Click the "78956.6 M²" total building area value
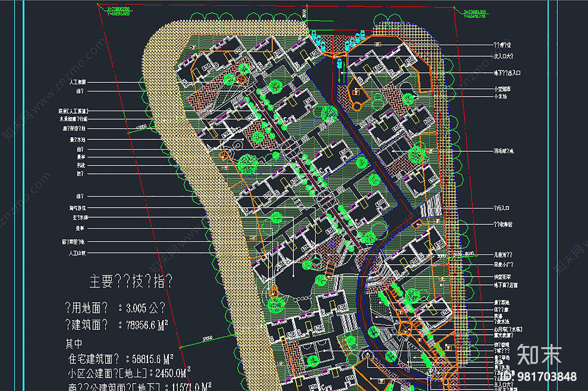This screenshot has height=391, width=588. (x=147, y=325)
